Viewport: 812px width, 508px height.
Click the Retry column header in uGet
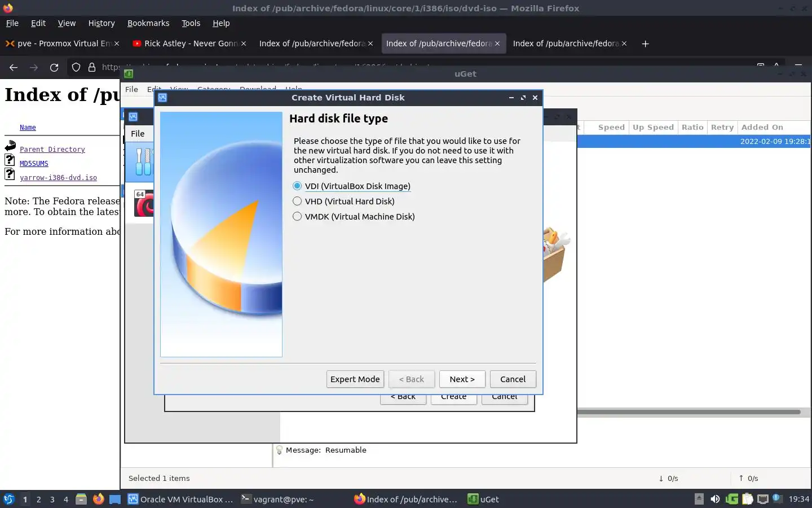(722, 128)
